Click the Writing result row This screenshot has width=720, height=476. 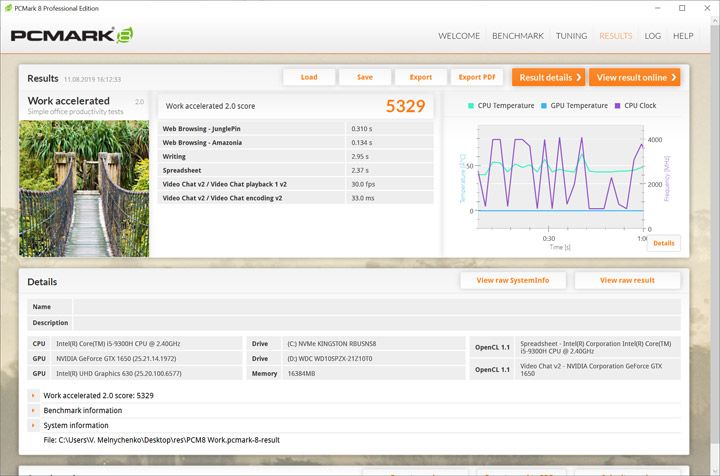pyautogui.click(x=296, y=156)
